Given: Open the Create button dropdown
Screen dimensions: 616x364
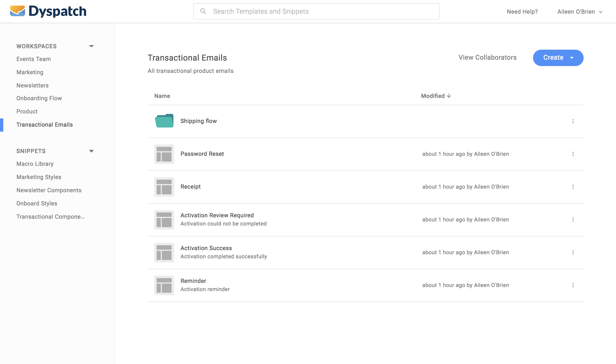Looking at the screenshot, I should [x=572, y=58].
